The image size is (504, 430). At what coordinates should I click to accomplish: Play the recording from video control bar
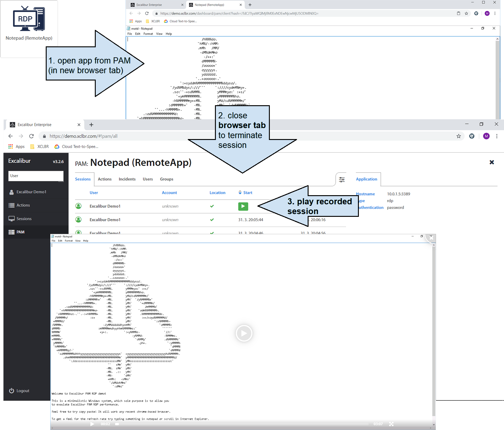tap(92, 424)
